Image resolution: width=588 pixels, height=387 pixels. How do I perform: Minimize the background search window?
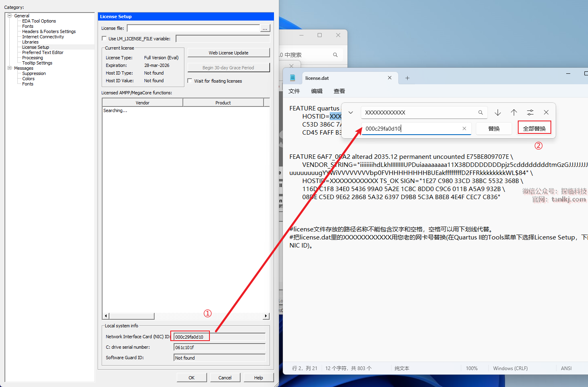pos(301,35)
